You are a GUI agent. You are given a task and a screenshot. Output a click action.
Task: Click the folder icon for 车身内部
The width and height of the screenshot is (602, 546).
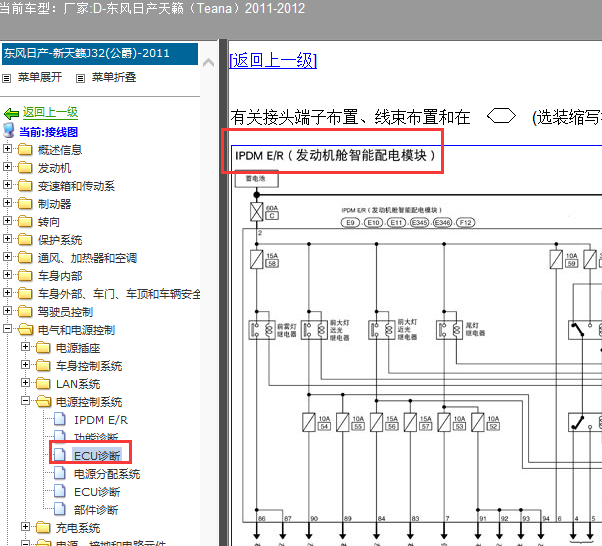coord(25,275)
